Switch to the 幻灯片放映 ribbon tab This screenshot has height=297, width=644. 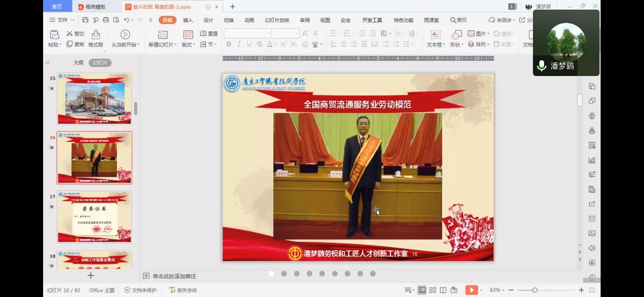[x=277, y=20]
